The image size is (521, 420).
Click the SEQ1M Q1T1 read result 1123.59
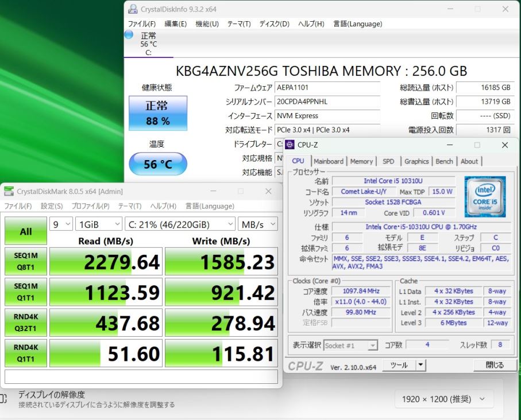coord(106,292)
